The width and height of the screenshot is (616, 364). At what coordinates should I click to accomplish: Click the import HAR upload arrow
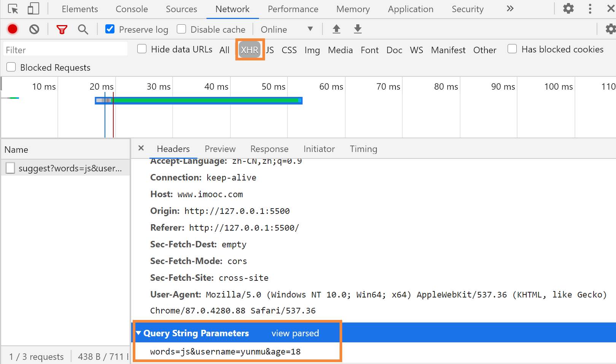(337, 29)
